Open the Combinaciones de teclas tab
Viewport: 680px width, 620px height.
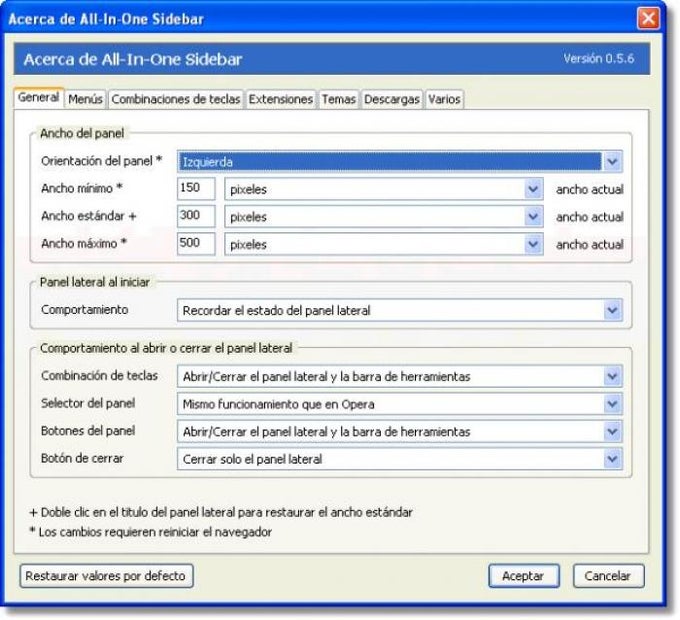[x=176, y=99]
